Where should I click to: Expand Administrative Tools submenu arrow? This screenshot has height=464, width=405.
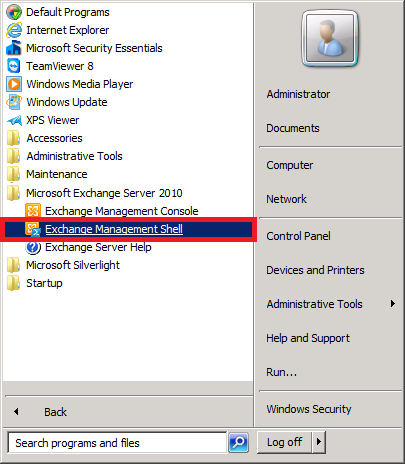click(393, 304)
